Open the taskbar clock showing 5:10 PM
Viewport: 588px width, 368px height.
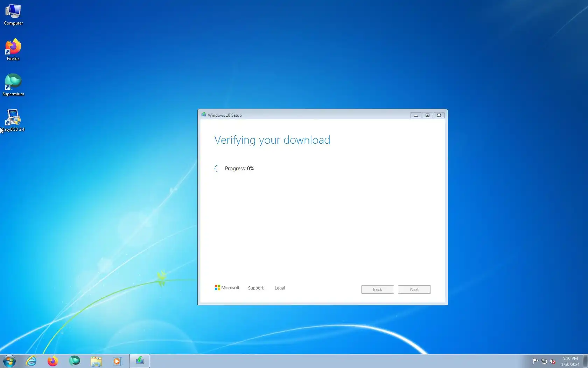(570, 361)
